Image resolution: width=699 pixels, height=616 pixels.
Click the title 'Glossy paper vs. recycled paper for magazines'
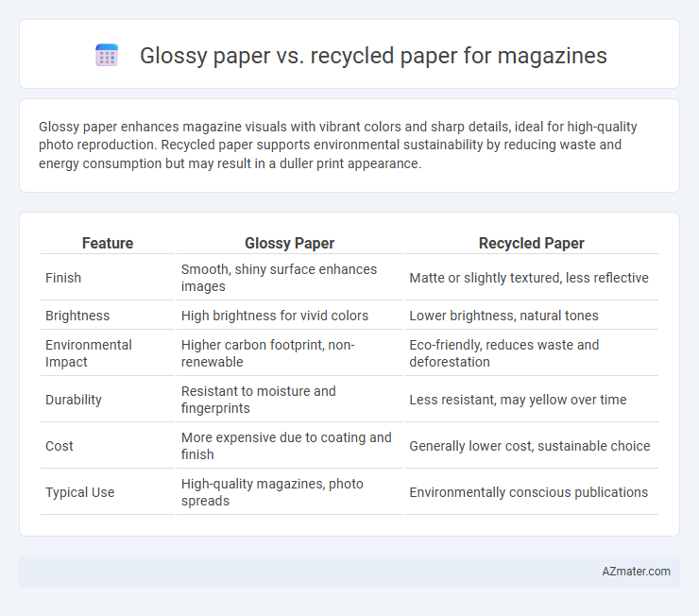[373, 56]
